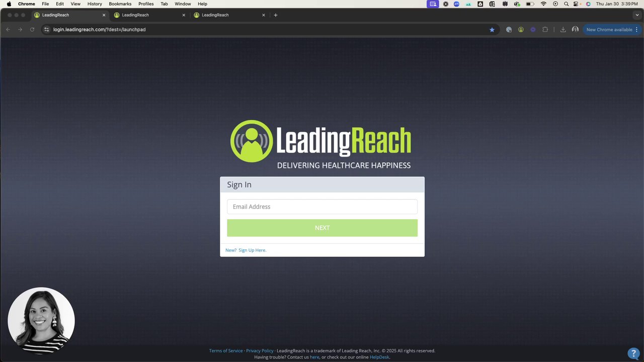Click the Outlook icon in menu bar

tap(492, 4)
